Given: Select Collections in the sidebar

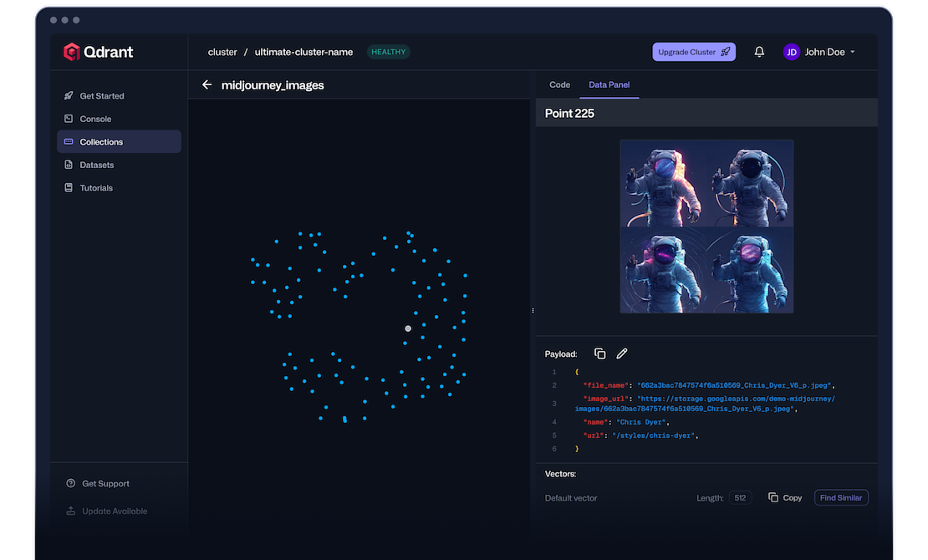Looking at the screenshot, I should click(101, 142).
